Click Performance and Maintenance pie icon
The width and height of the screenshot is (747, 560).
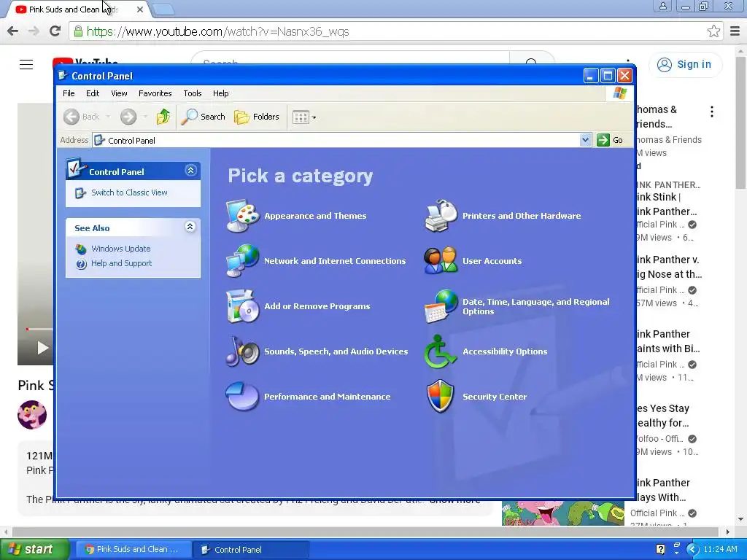(x=242, y=396)
